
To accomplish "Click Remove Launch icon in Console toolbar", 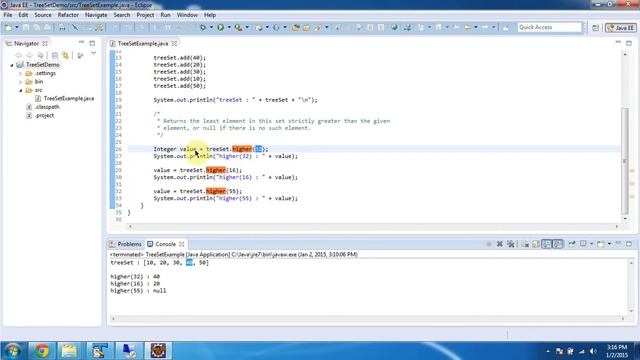I will [500, 244].
